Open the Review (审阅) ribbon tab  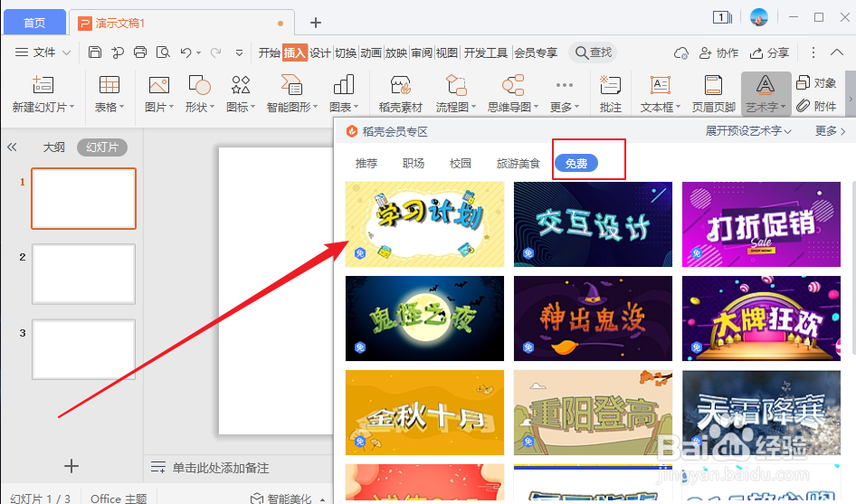tap(422, 52)
